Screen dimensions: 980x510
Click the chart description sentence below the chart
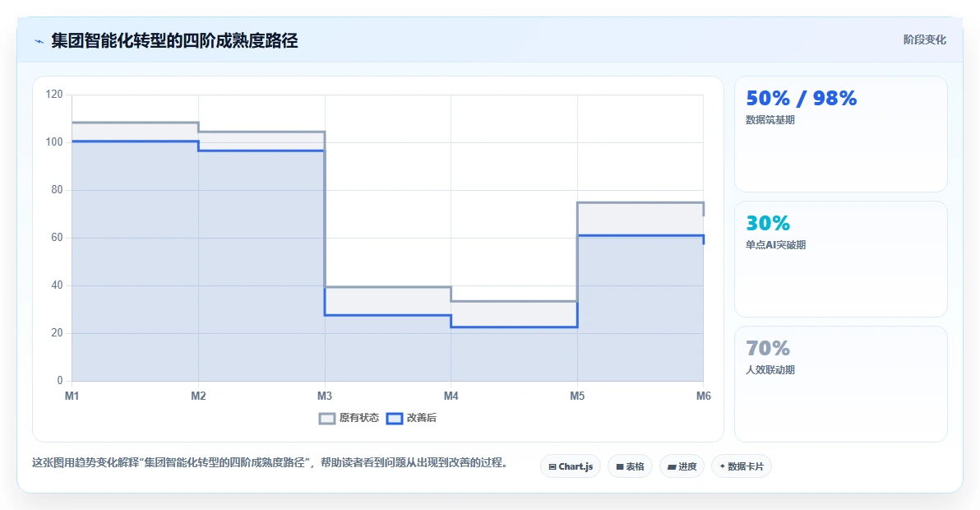tap(272, 462)
